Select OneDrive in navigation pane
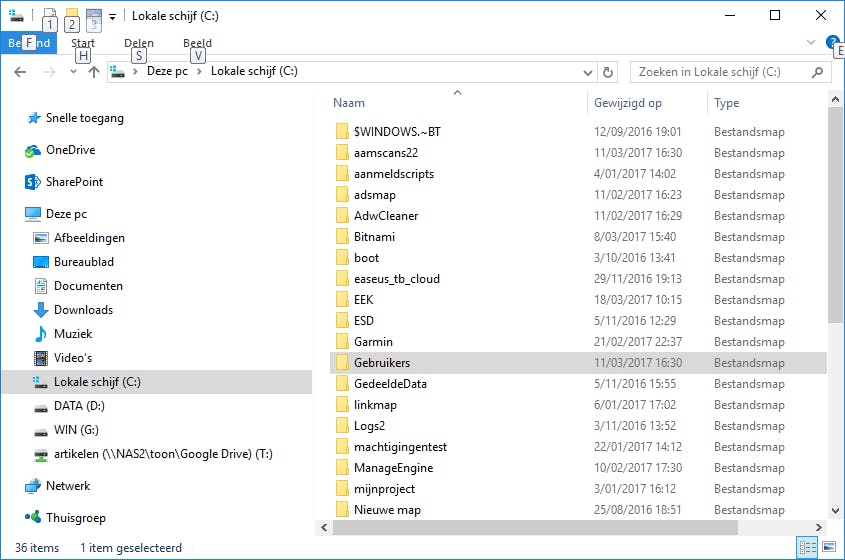This screenshot has width=845, height=560. tap(71, 150)
